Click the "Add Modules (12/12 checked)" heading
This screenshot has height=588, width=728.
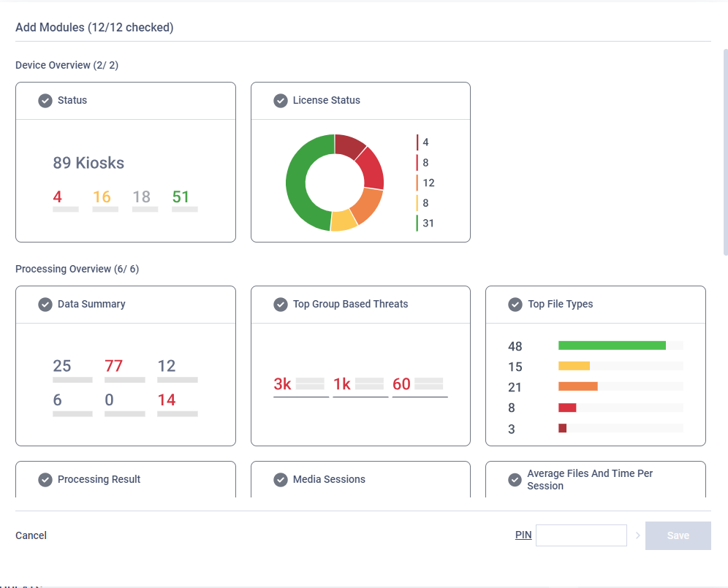[94, 27]
